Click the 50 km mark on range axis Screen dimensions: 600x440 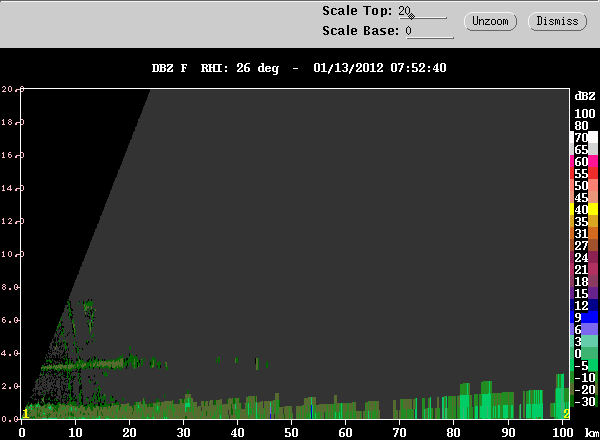pyautogui.click(x=292, y=432)
